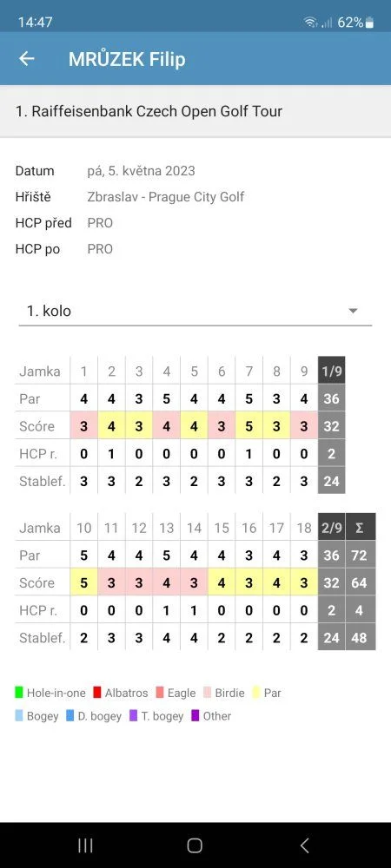Tap the 1/9 front nine header
Screen dimensions: 391x868
click(331, 371)
